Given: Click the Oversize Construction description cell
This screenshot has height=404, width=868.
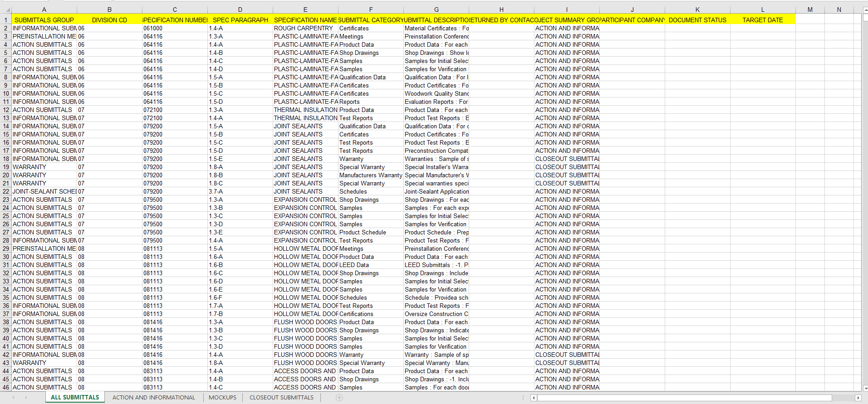Looking at the screenshot, I should tap(436, 314).
